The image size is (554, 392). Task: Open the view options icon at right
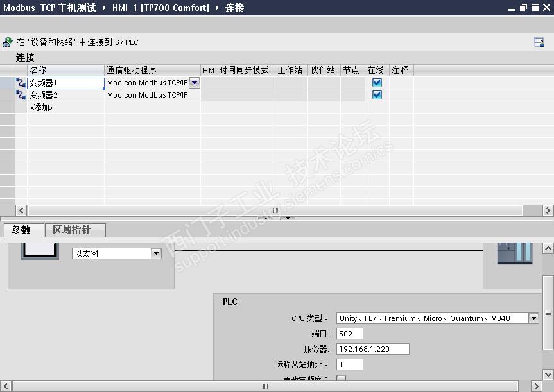pos(539,42)
